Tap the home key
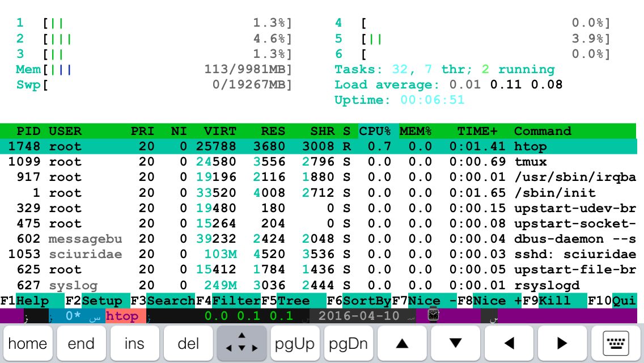This screenshot has height=363, width=644. 28,343
